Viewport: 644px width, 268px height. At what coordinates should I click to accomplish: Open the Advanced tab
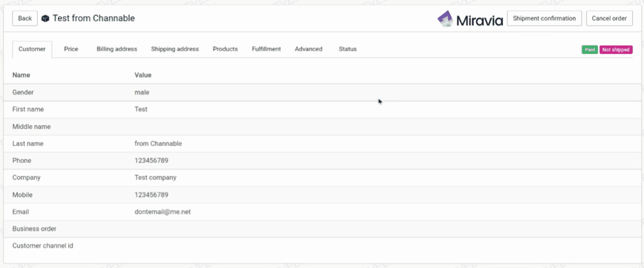(x=308, y=49)
